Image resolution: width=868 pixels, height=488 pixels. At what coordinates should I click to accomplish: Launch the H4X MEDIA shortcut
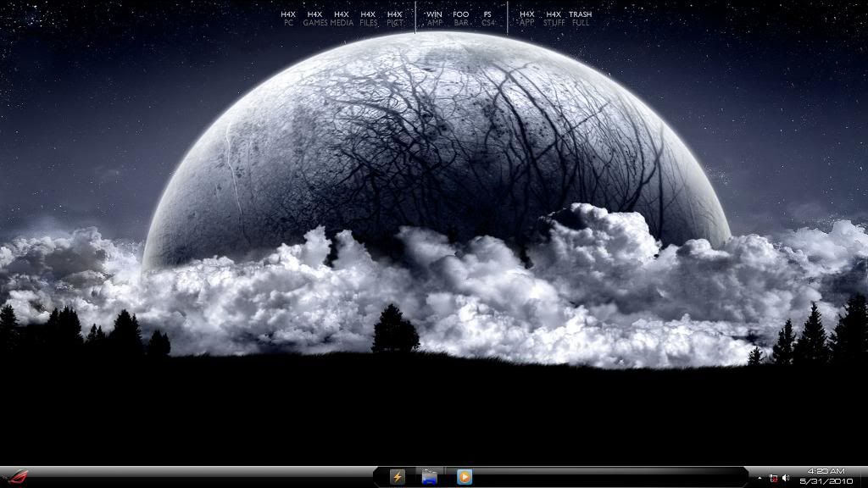point(342,19)
